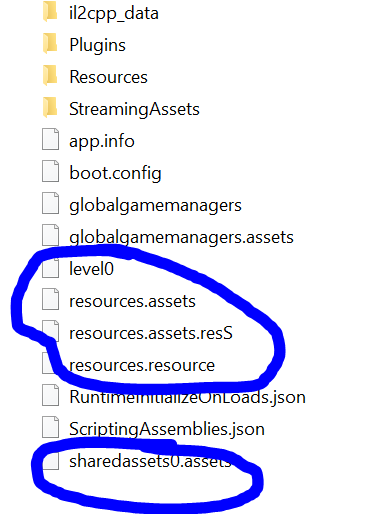Click the RuntimeInitializeOnLoads.json file icon
Viewport: 392px width, 514px height.
click(x=50, y=396)
